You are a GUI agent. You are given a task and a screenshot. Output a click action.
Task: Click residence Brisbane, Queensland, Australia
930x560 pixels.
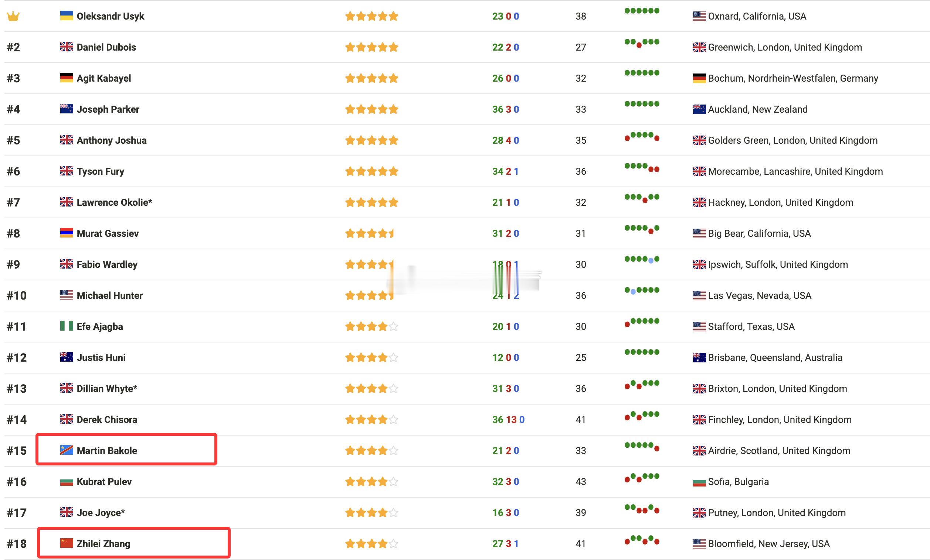click(775, 358)
